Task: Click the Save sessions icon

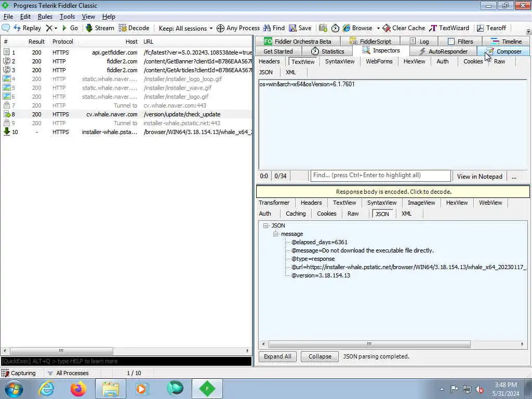Action: click(300, 28)
